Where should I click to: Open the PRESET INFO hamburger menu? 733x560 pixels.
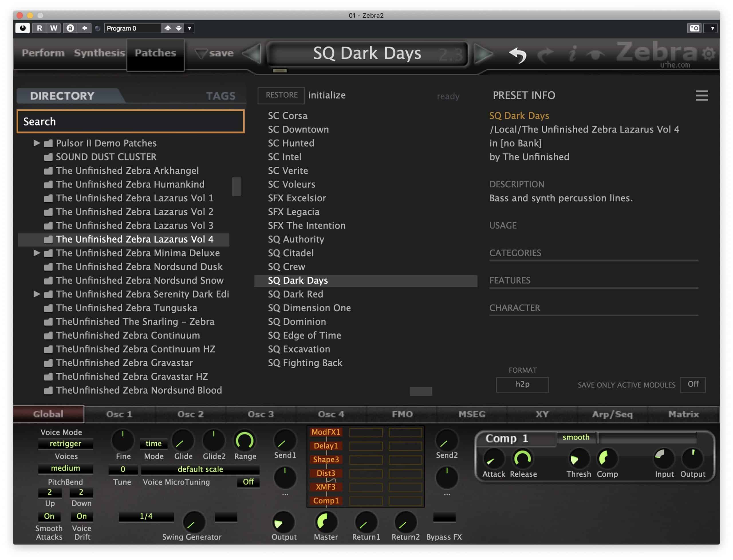click(x=702, y=96)
